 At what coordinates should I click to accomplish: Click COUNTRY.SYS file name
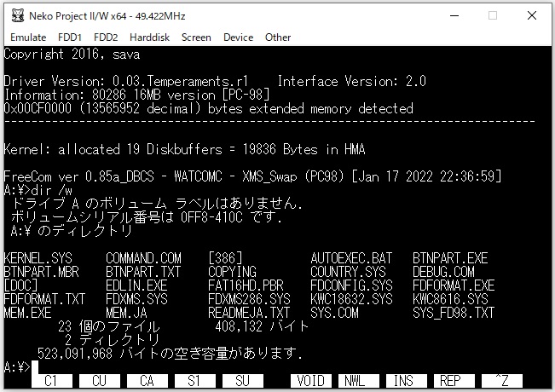pyautogui.click(x=348, y=272)
